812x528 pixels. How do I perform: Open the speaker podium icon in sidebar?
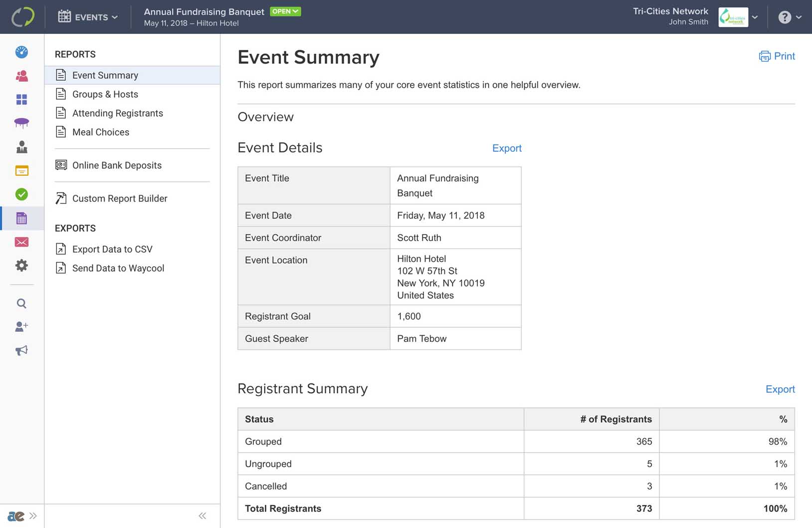21,147
